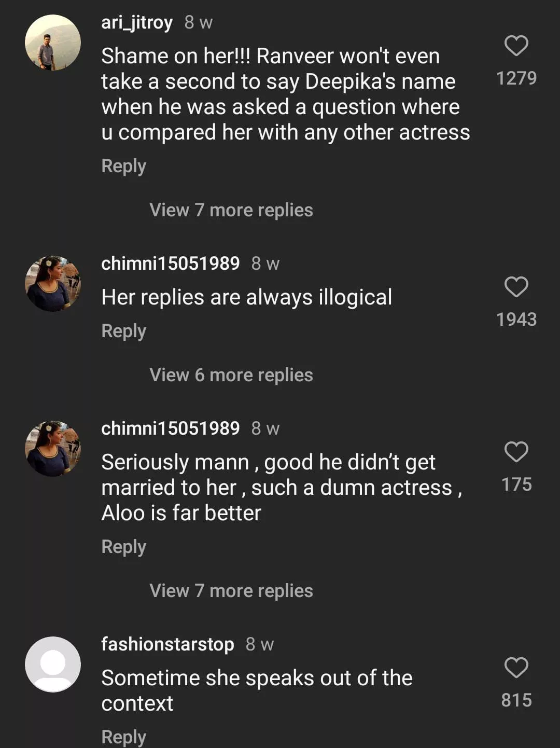The width and height of the screenshot is (560, 748).
Task: Open chimni15051989 username above the illogical comment
Action: pos(170,264)
